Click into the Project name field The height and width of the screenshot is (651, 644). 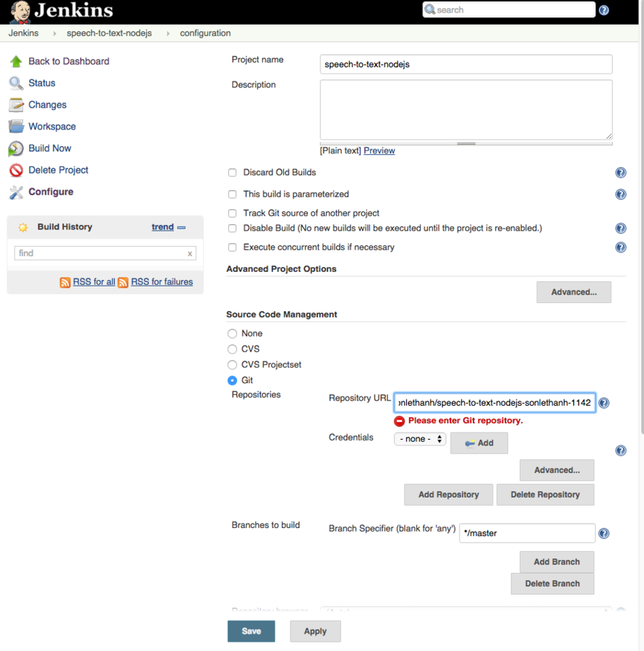(x=466, y=64)
